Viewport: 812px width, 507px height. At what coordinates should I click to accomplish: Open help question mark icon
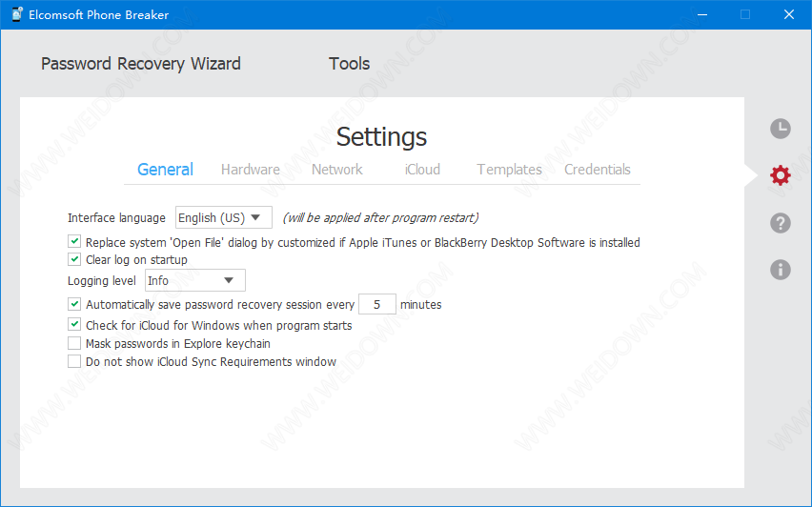click(x=780, y=223)
